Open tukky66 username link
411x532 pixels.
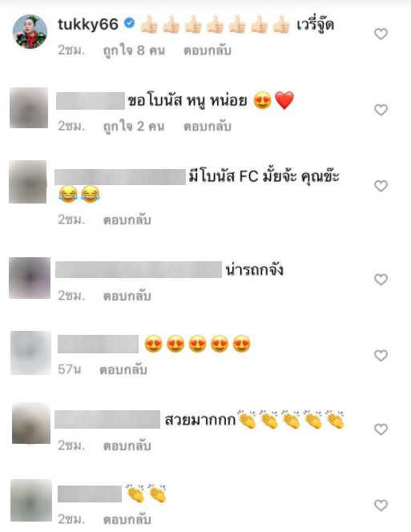pos(88,24)
